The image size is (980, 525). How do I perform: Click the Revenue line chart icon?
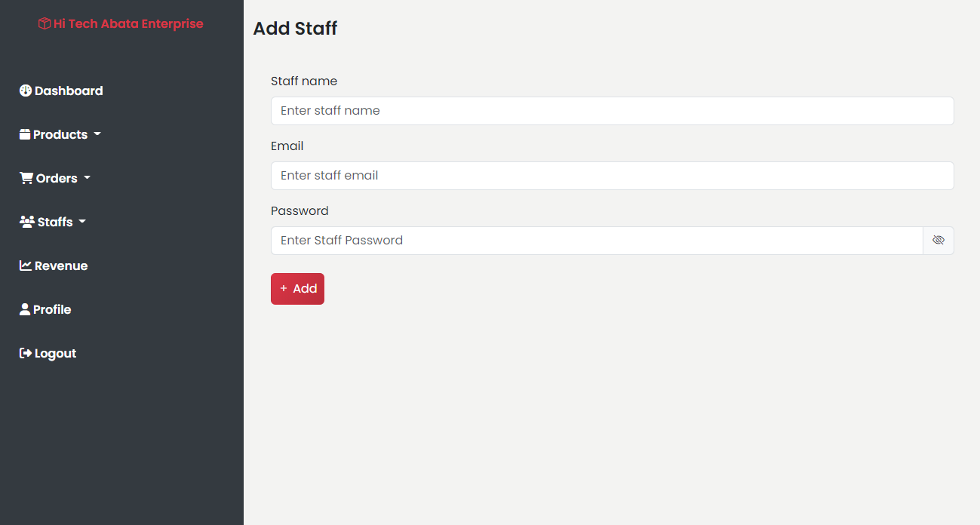[26, 266]
